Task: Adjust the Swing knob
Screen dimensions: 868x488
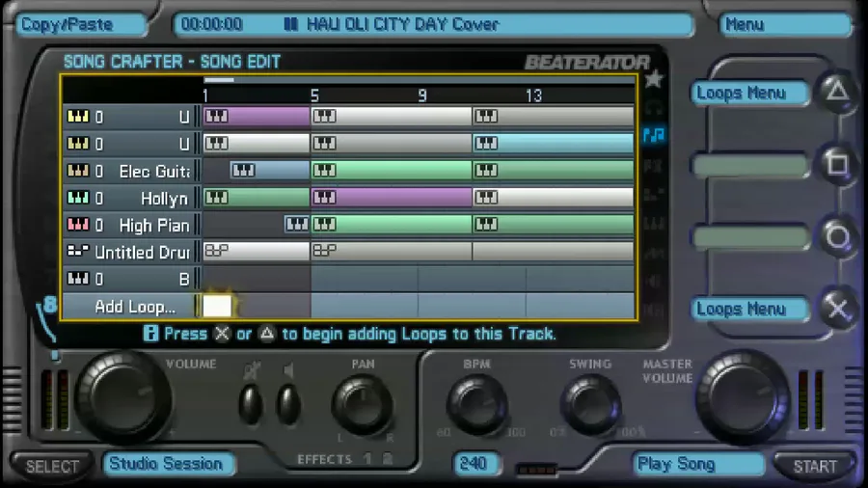Action: 590,406
